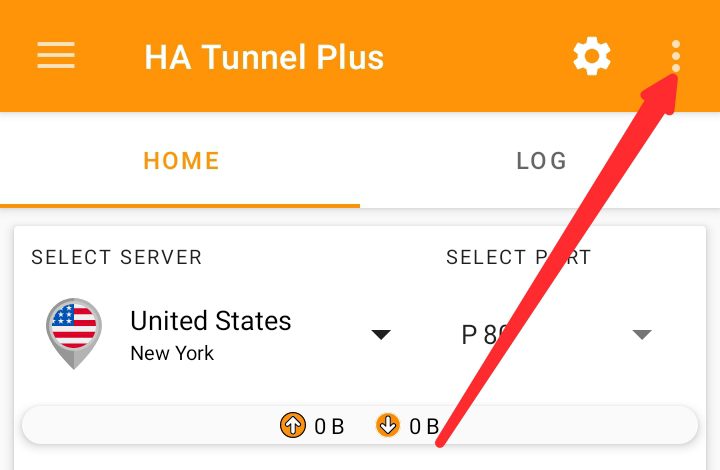Expand the server selection dropdown arrow

pos(381,334)
